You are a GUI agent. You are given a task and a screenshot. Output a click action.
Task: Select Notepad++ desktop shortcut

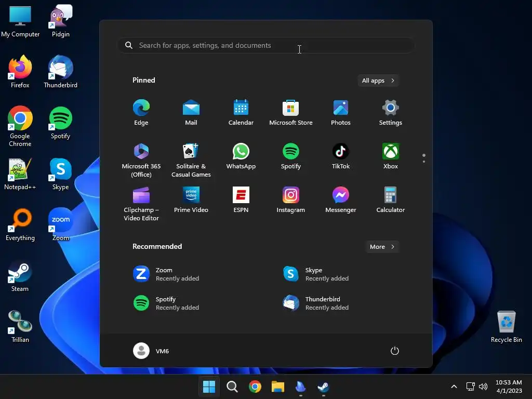click(20, 174)
